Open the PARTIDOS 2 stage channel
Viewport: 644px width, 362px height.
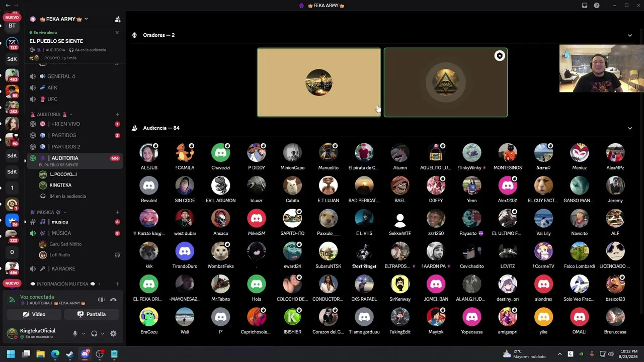tap(74, 147)
